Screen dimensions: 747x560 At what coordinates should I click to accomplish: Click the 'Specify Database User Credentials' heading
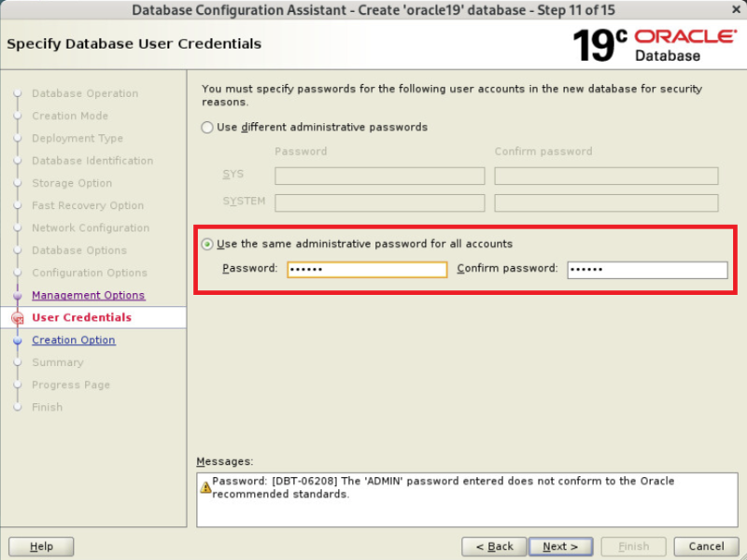(x=134, y=44)
